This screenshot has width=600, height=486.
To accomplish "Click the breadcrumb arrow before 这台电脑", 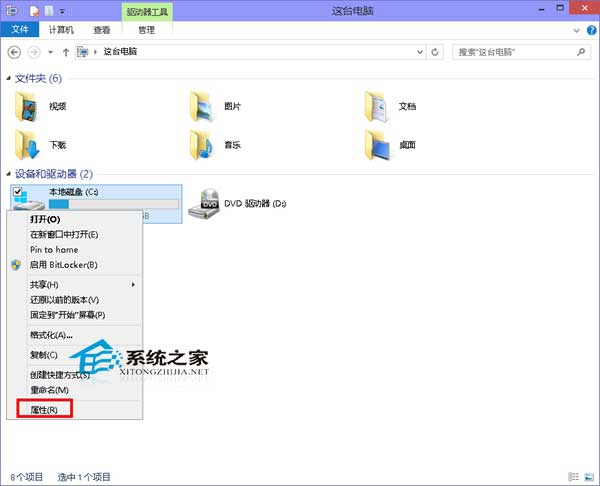I will [96, 52].
